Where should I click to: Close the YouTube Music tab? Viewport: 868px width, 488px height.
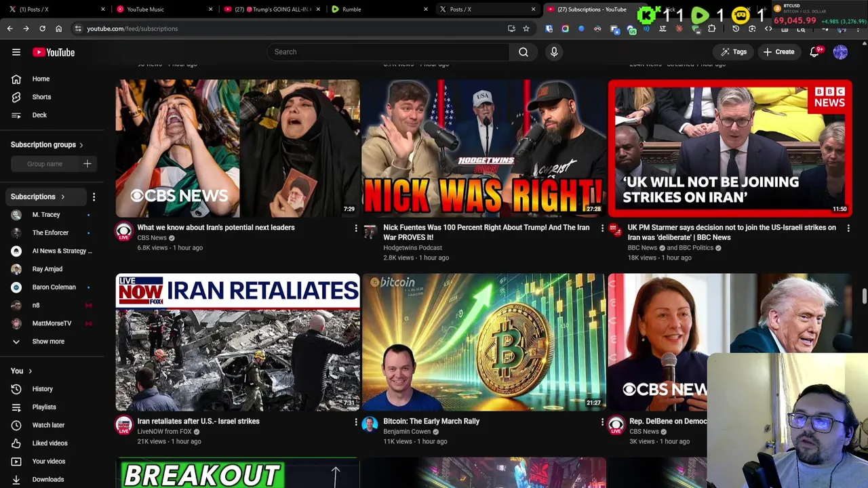click(x=210, y=9)
